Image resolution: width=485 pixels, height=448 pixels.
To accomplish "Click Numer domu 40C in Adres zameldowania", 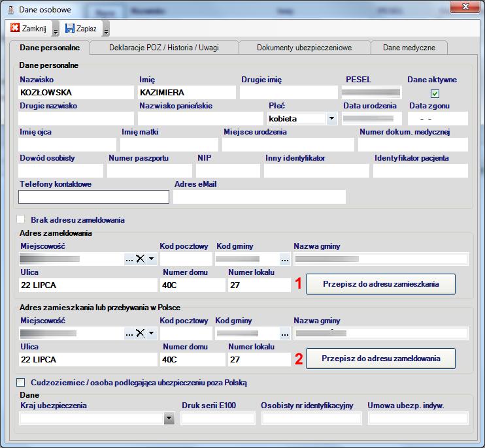I will point(193,285).
